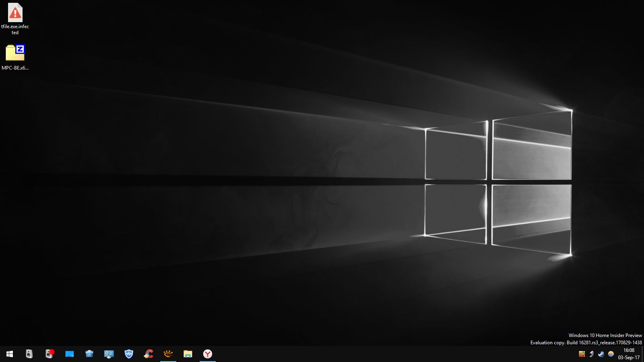Switch to Yandex Browser on the taskbar
Image resolution: width=644 pixels, height=362 pixels.
click(x=207, y=354)
